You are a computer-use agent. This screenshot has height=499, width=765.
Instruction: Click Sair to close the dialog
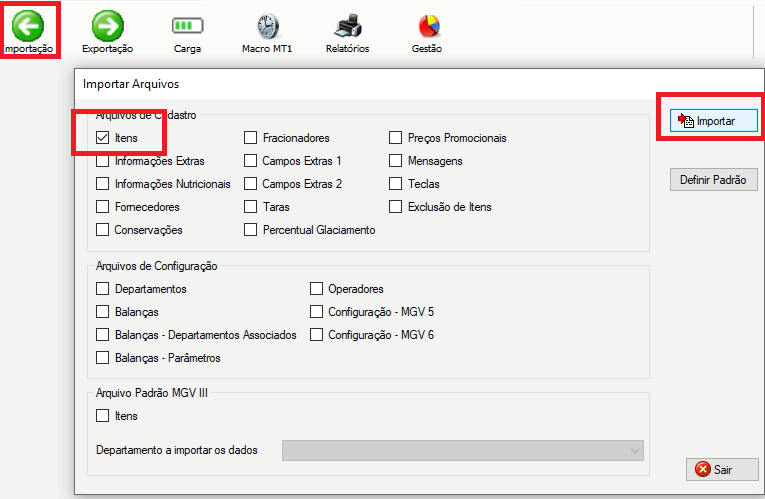tap(714, 469)
